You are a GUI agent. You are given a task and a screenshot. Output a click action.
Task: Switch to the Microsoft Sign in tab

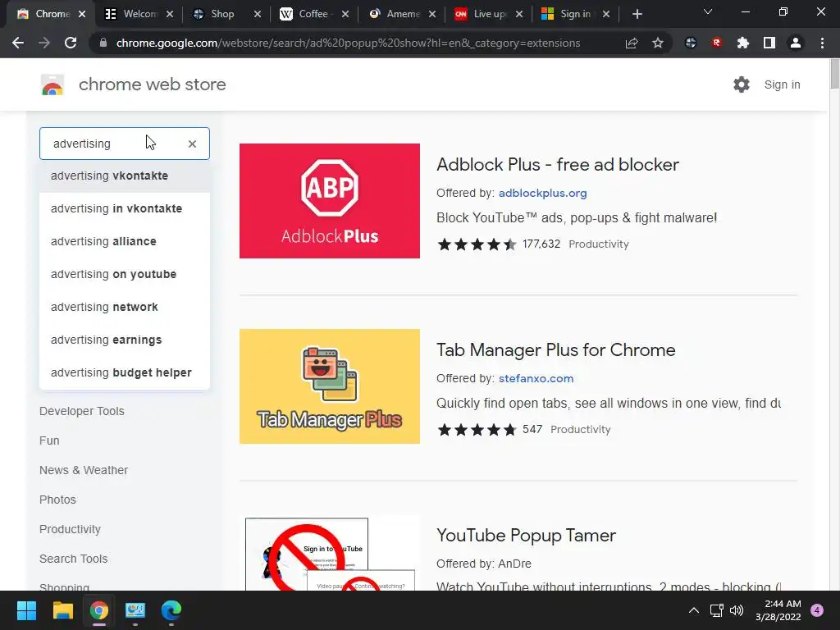[x=575, y=14]
